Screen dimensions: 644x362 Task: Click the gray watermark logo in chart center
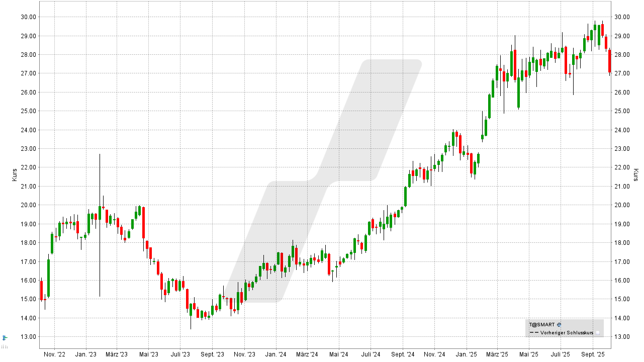click(322, 181)
